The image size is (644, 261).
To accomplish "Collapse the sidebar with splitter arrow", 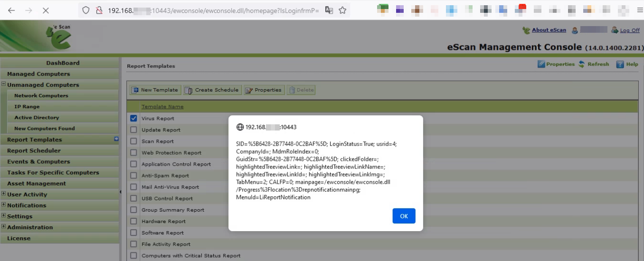I will (120, 192).
